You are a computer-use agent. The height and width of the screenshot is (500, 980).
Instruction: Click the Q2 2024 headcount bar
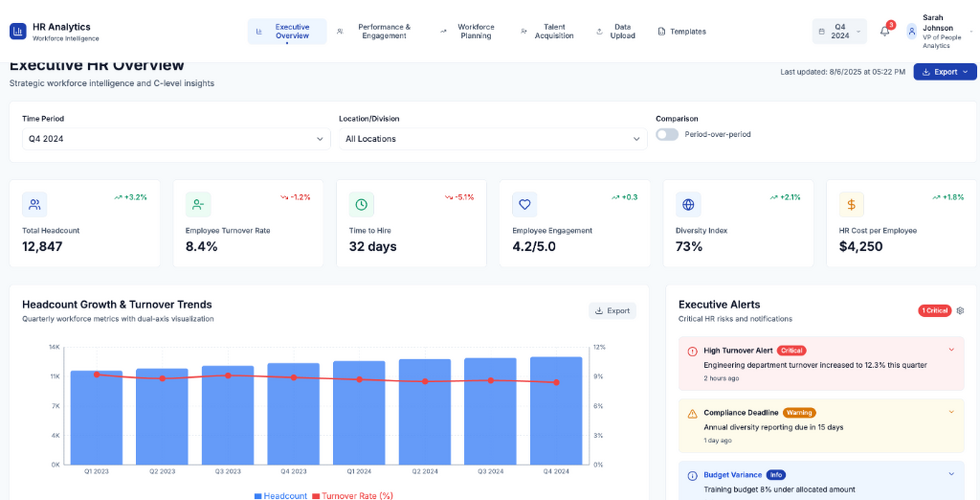coord(425,412)
